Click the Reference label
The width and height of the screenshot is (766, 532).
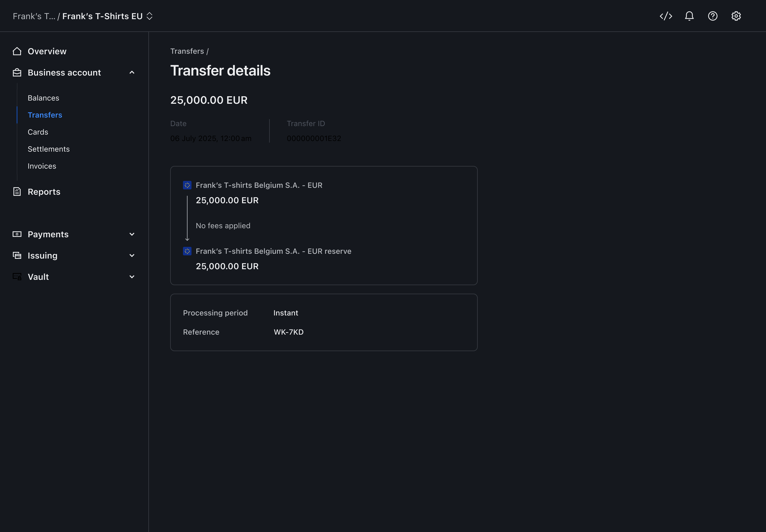201,332
